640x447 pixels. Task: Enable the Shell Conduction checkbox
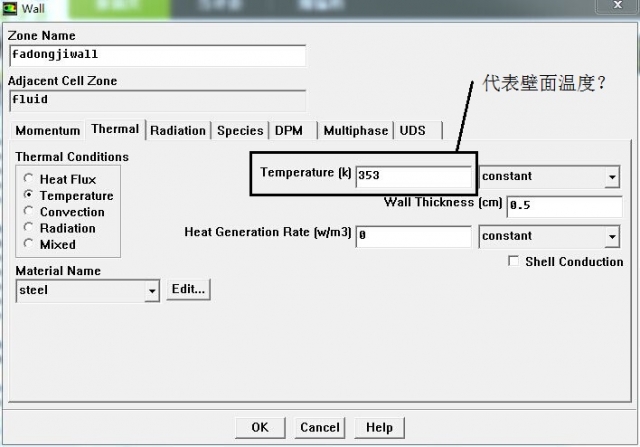[514, 262]
